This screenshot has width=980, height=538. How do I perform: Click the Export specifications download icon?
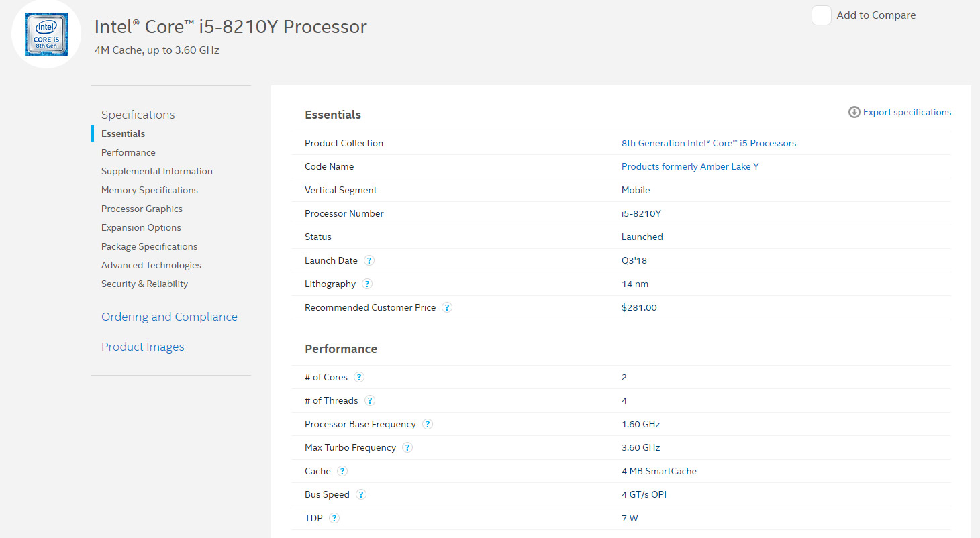click(x=854, y=112)
